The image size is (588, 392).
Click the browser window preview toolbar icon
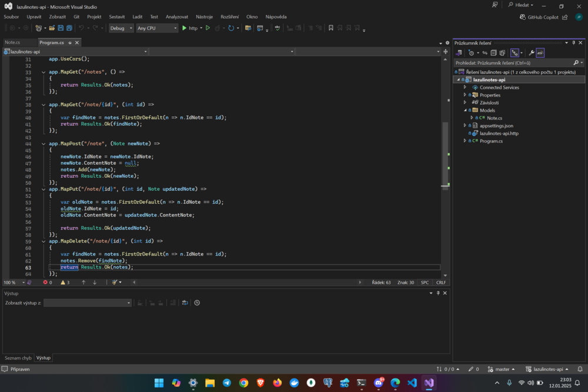click(x=260, y=28)
